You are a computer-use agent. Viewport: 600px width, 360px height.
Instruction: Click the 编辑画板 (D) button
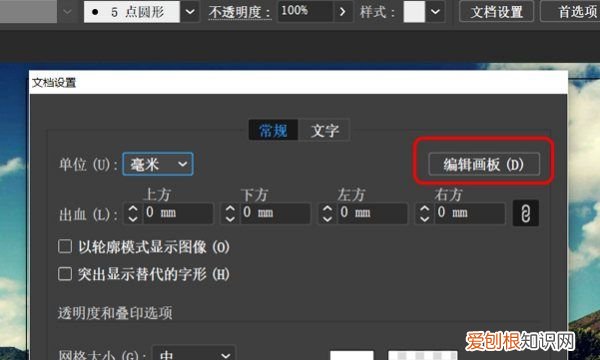point(484,165)
